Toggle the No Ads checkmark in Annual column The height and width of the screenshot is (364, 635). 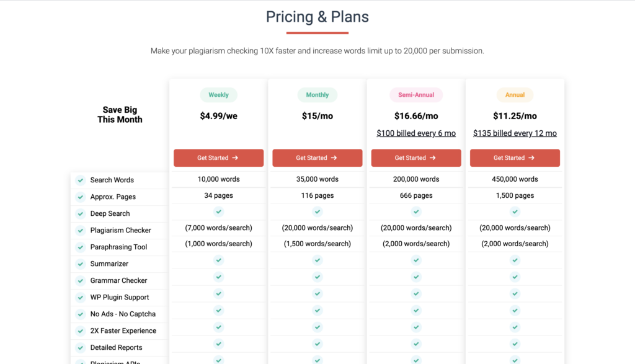click(515, 311)
